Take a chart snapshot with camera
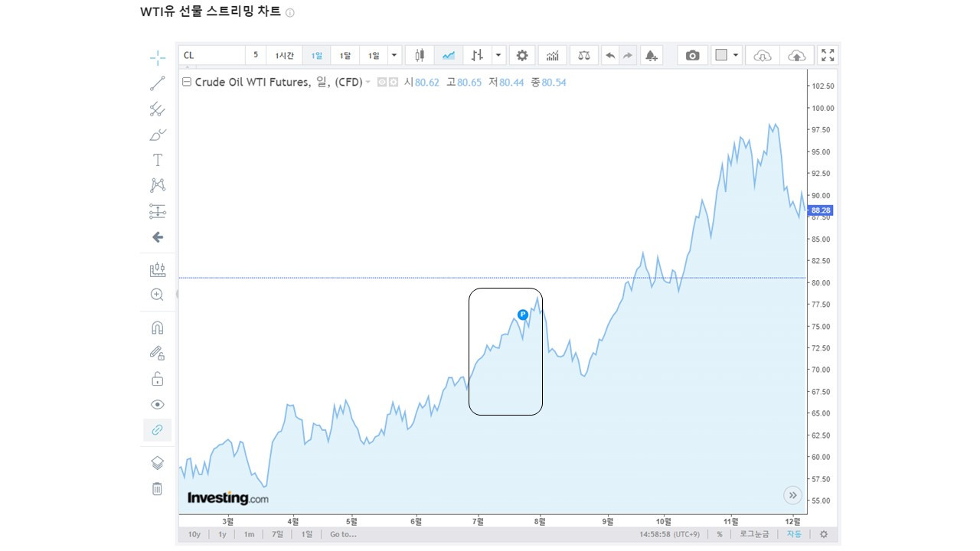The height and width of the screenshot is (551, 980). (692, 55)
